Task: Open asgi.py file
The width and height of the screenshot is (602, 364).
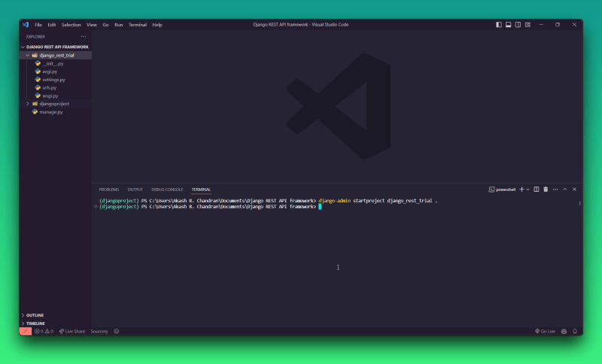Action: [x=50, y=71]
